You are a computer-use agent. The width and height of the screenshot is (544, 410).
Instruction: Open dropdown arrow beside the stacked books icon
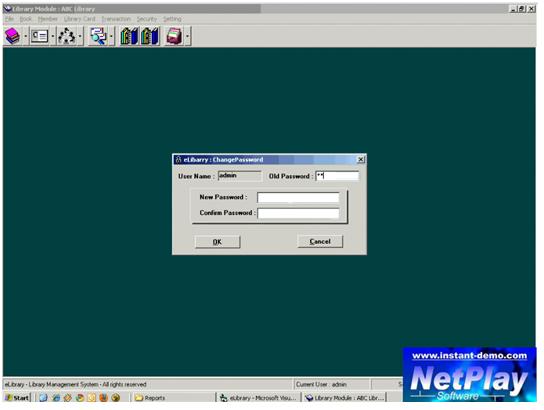[25, 36]
